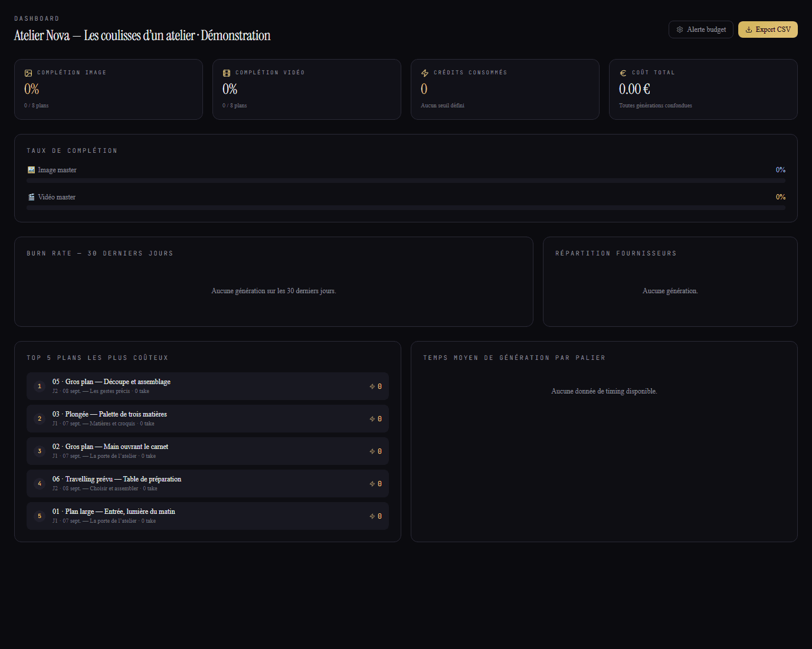Click the Répartition Fournisseurs heading
Screen dimensions: 812x649
[616, 254]
